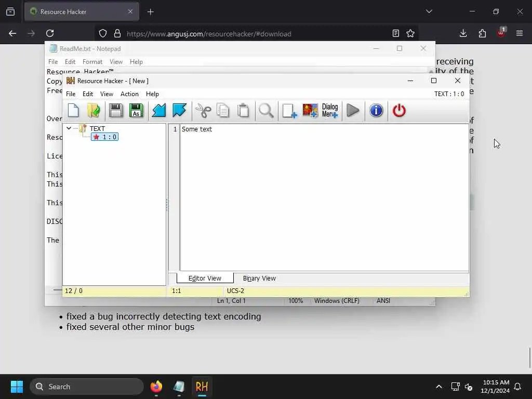
Task: Click the Paste clipboard icon
Action: tap(243, 111)
